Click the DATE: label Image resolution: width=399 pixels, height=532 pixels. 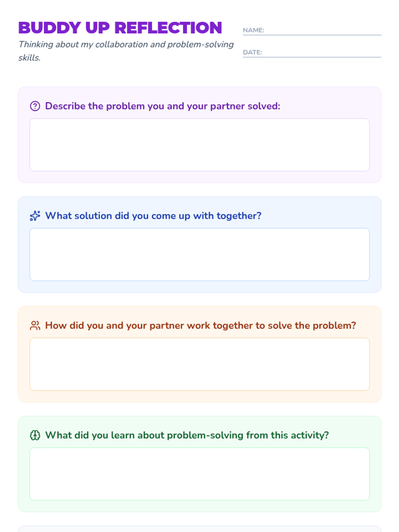tap(252, 53)
